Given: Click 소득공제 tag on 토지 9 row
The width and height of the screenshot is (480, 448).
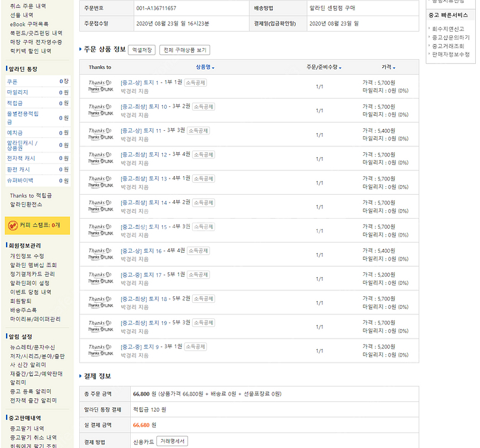Looking at the screenshot, I should pos(195,346).
